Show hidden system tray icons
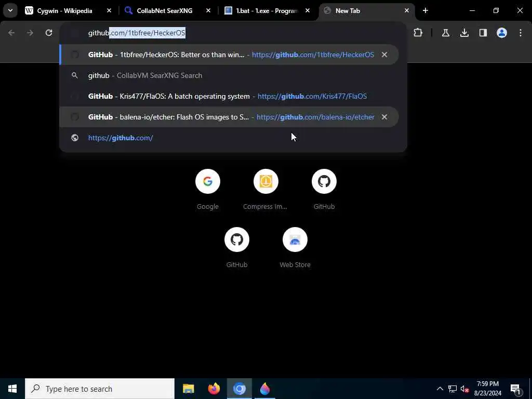The height and width of the screenshot is (399, 532). click(440, 389)
